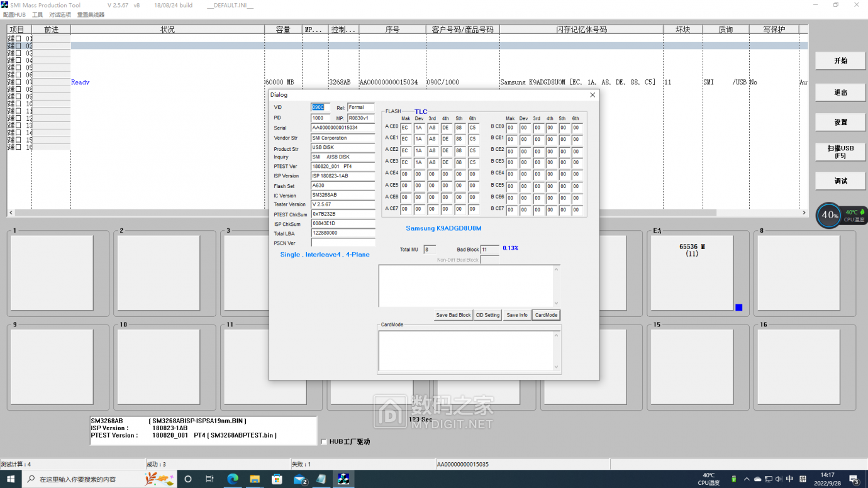Click the horizontal scrollbar left arrow
Screen dimensions: 868x488
pyautogui.click(x=11, y=213)
